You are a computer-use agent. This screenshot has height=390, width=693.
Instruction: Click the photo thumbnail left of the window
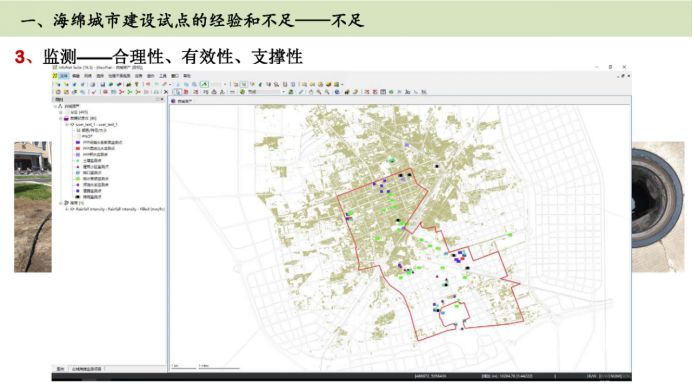[x=33, y=206]
